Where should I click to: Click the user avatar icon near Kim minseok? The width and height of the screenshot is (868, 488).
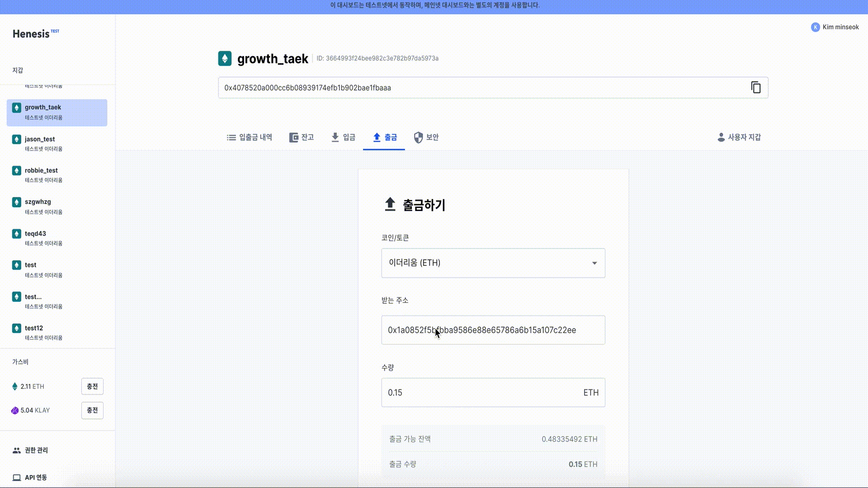815,27
